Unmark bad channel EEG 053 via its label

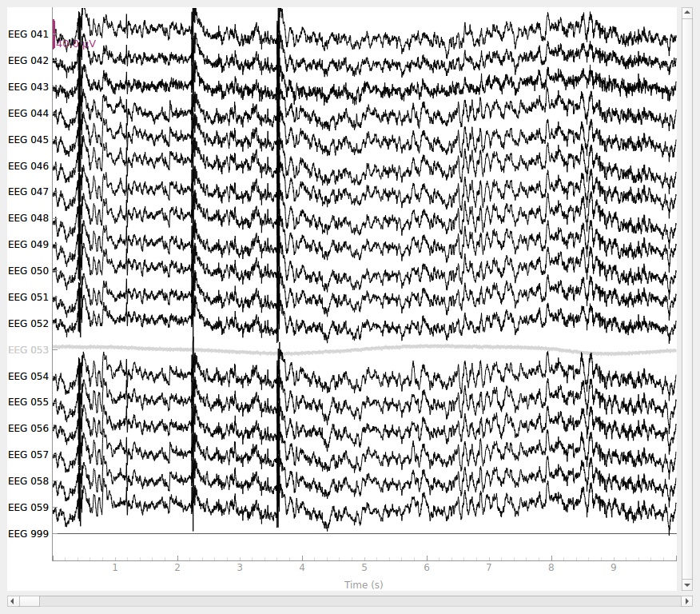click(28, 350)
